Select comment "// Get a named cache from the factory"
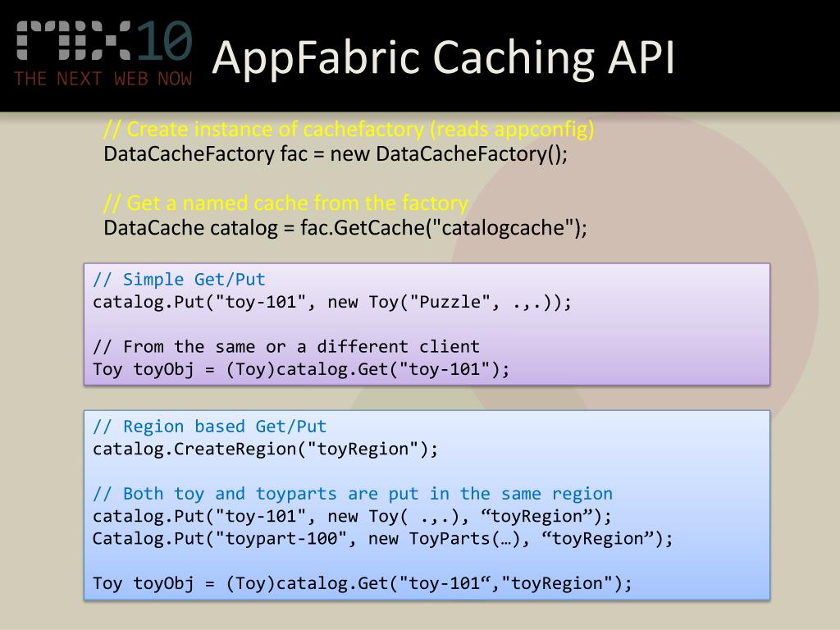 285,203
